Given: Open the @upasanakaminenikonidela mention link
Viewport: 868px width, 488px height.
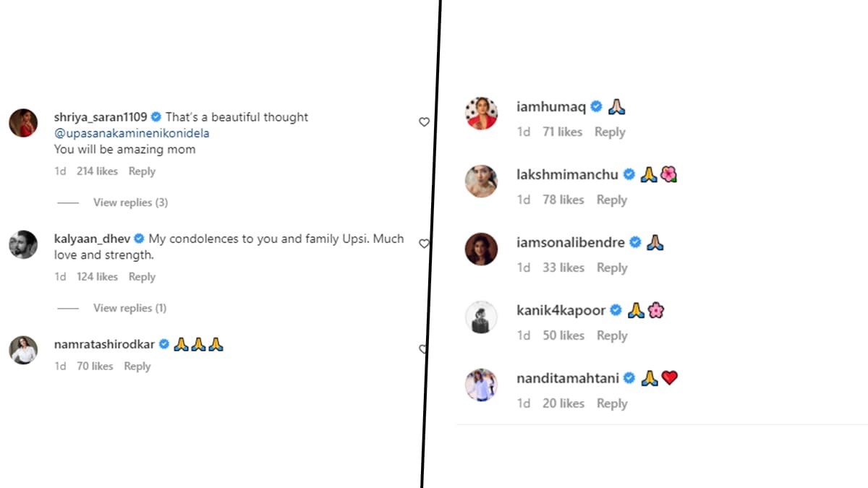Looking at the screenshot, I should click(132, 133).
